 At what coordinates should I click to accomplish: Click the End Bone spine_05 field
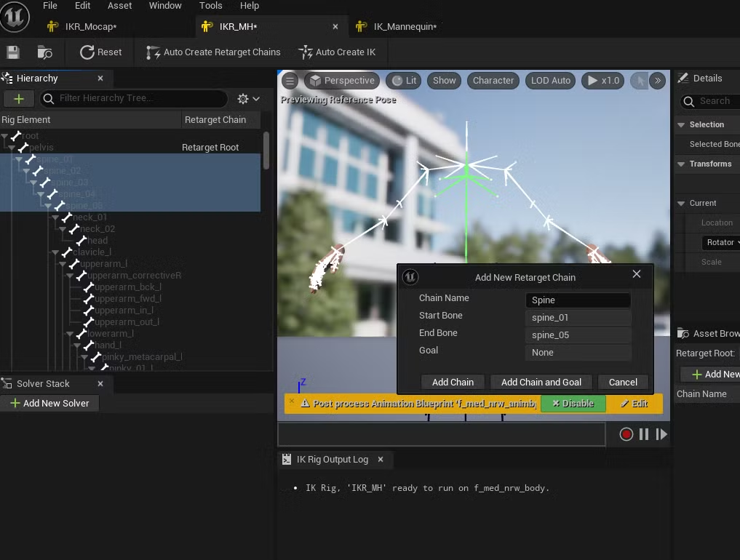pos(578,335)
